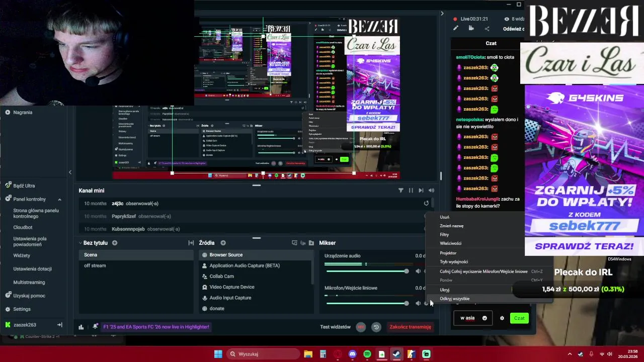Collapse the left sidebar with arrow
644x362 pixels.
[70, 172]
